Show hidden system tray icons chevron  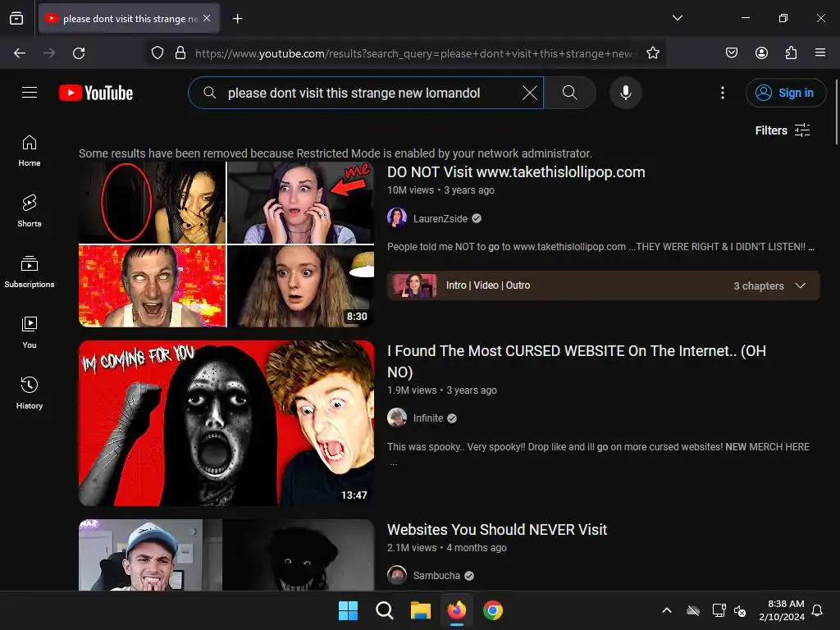coord(667,610)
